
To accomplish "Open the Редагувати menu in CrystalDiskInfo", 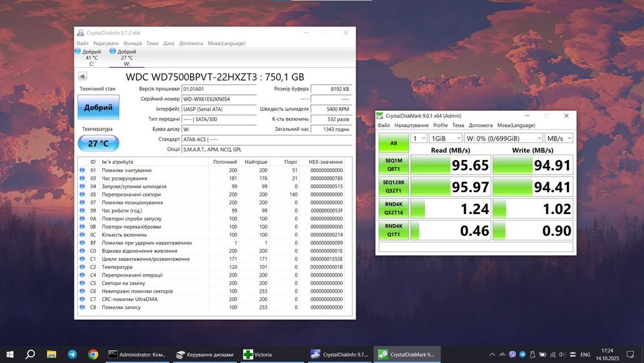I will (106, 43).
